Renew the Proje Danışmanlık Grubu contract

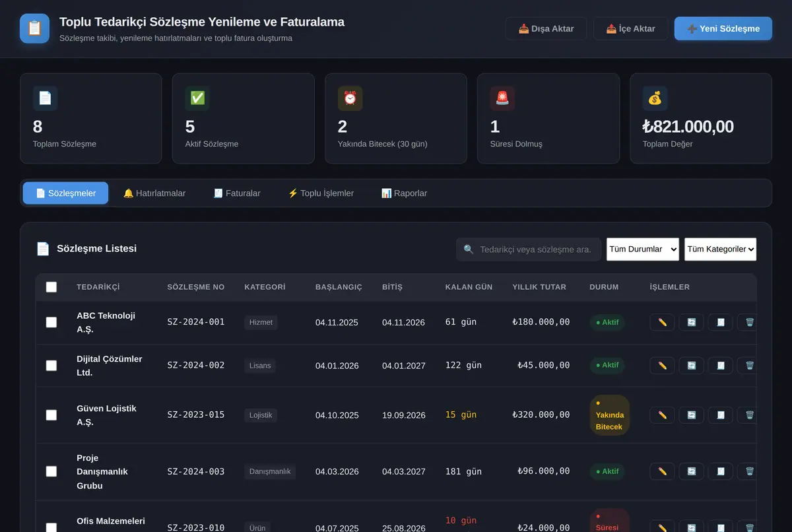(691, 471)
